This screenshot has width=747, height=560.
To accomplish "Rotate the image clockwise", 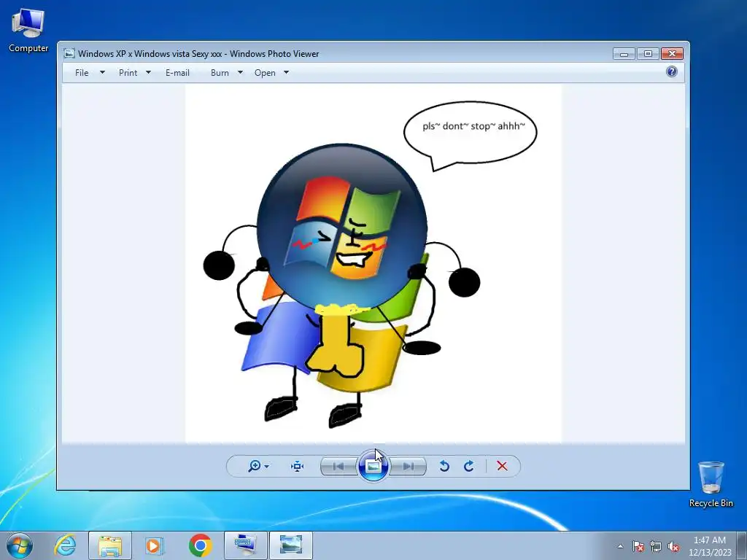I will [x=469, y=466].
